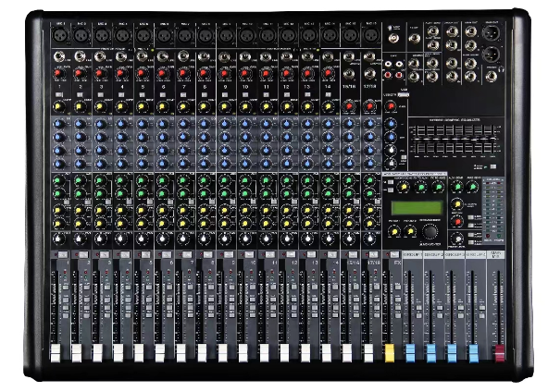Click the headphone output jack at top right
This screenshot has height=392, width=548.
point(492,77)
